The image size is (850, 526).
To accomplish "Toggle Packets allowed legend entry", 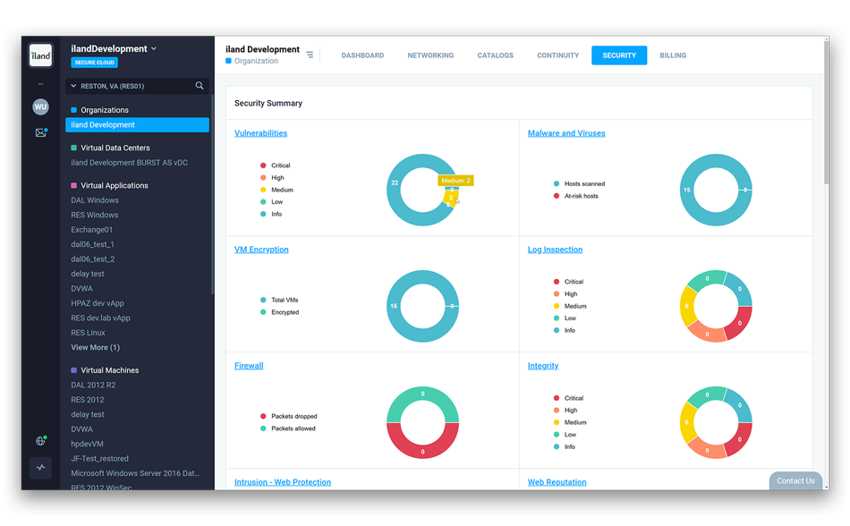I will (288, 428).
